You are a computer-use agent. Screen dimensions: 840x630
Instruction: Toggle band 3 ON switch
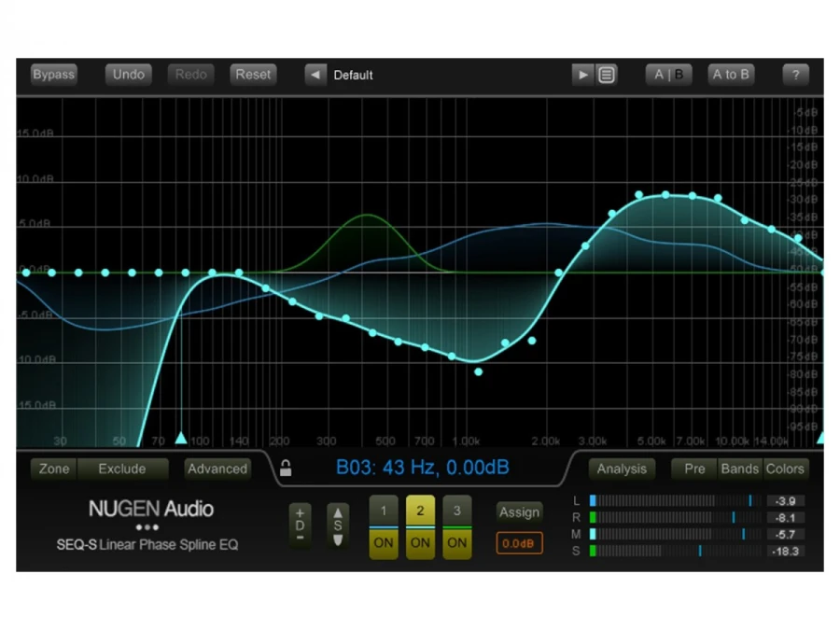(457, 543)
